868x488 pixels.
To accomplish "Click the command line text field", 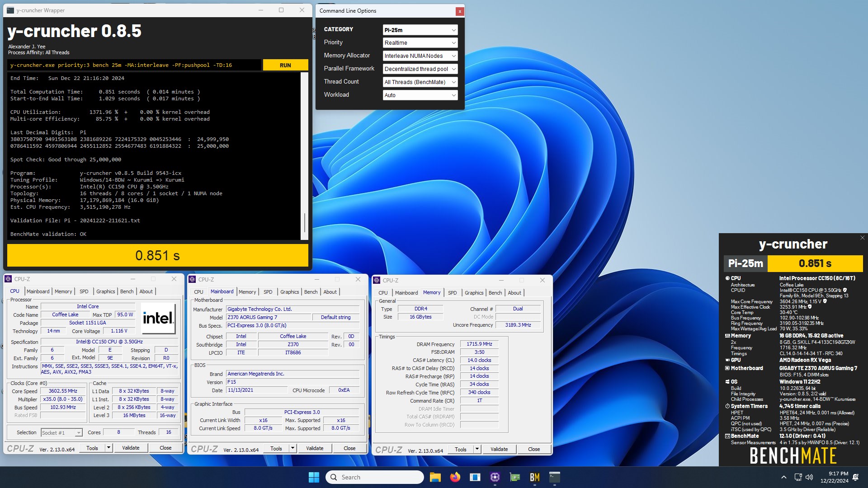I will point(135,65).
